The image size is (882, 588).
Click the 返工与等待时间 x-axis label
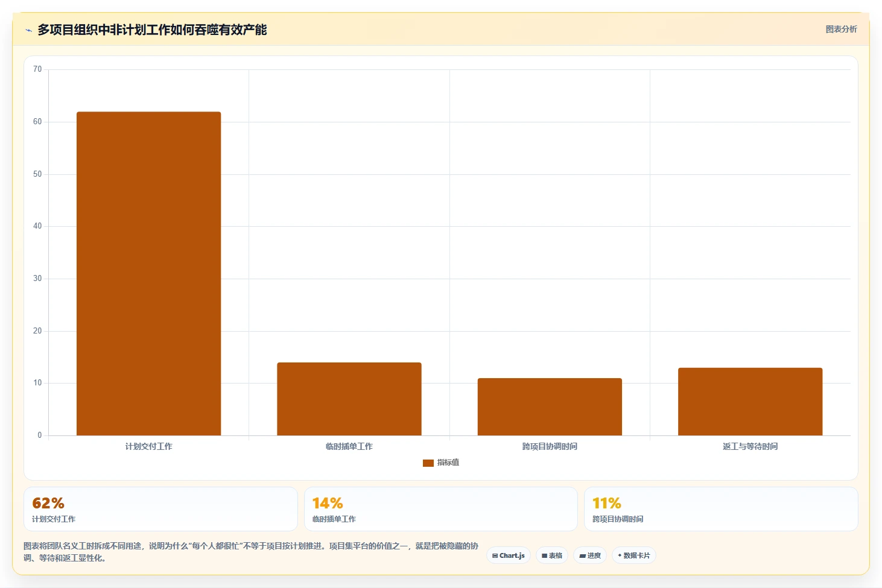pos(750,446)
